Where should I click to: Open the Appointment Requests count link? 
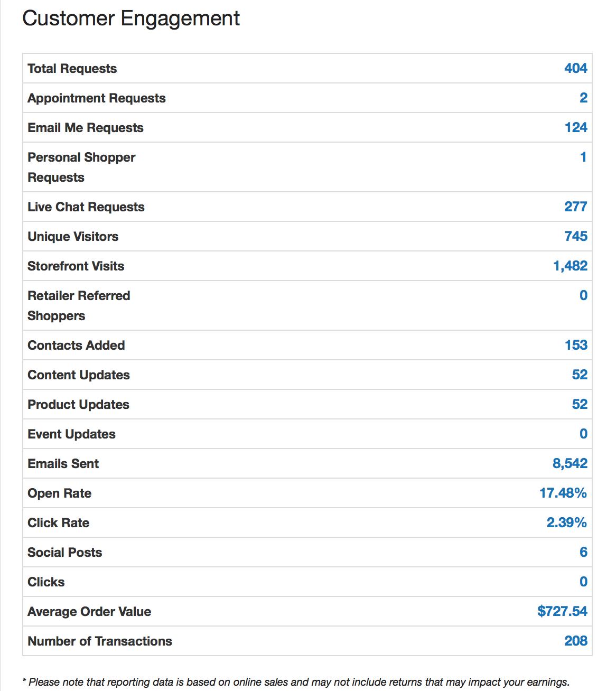tap(583, 98)
